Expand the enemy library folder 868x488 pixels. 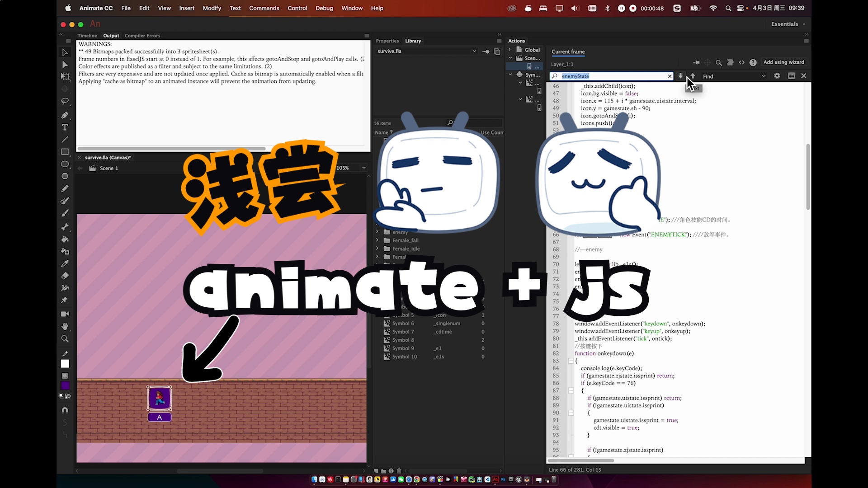pos(377,232)
